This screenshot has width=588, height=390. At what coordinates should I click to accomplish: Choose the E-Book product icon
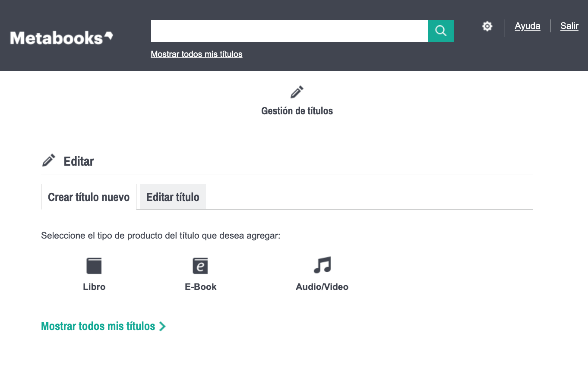pyautogui.click(x=200, y=266)
